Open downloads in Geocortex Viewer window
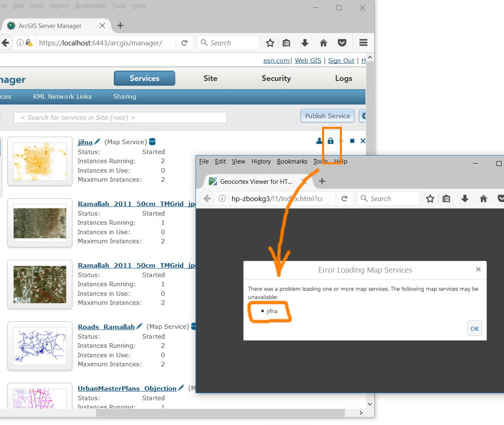 coord(465,199)
